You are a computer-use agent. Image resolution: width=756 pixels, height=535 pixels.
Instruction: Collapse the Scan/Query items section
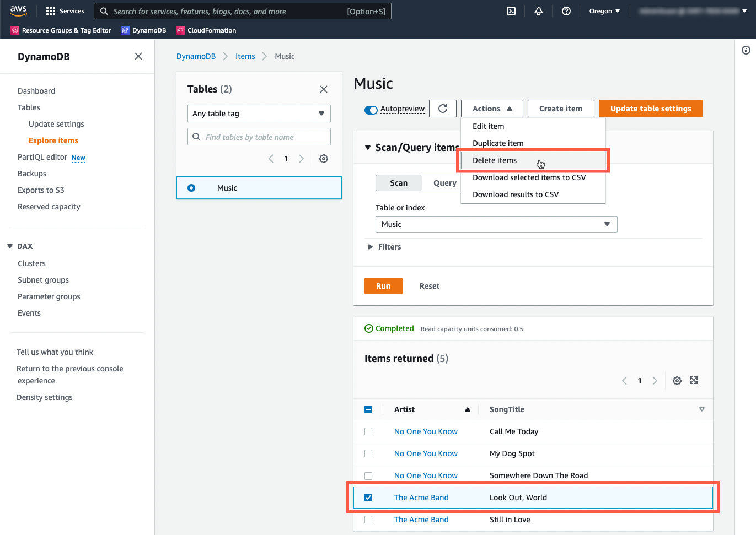[368, 148]
